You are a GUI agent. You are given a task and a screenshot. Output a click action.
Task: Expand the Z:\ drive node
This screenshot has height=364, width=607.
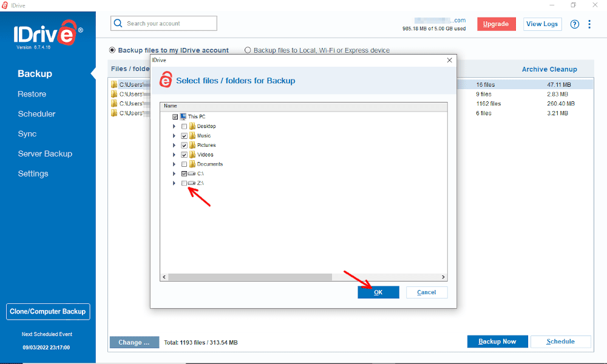pyautogui.click(x=174, y=183)
